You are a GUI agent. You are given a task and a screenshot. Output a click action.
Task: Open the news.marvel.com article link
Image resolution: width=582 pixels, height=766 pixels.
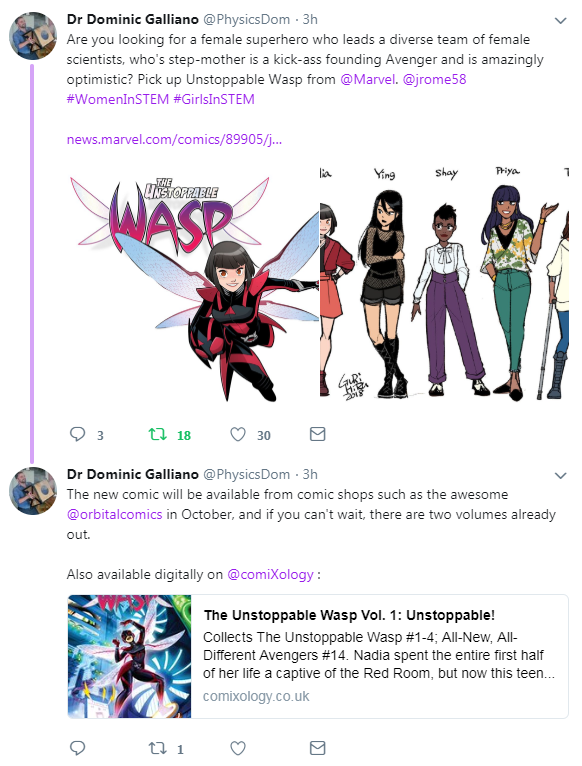coord(174,139)
